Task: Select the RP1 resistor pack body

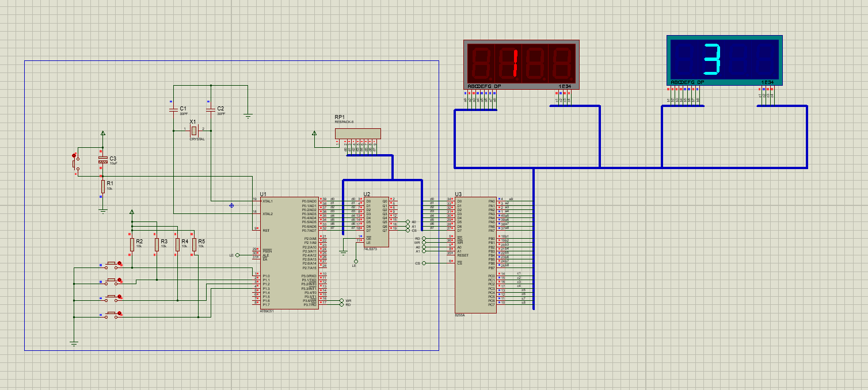Action: coord(357,133)
